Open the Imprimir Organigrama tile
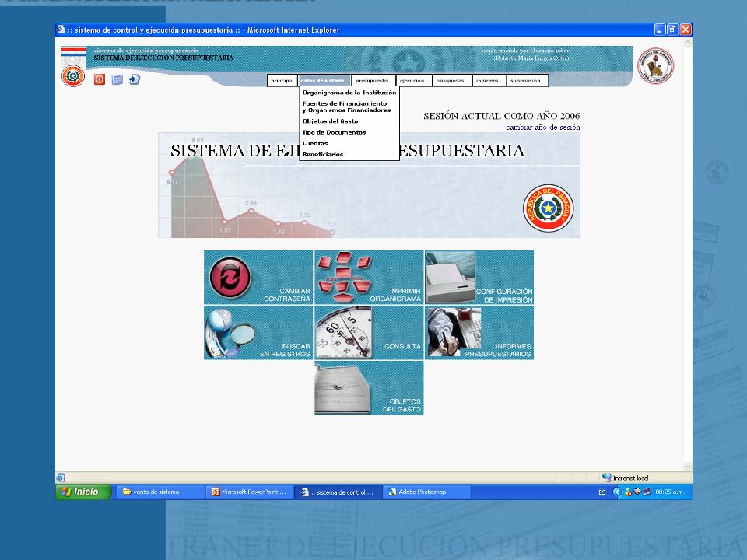 369,278
